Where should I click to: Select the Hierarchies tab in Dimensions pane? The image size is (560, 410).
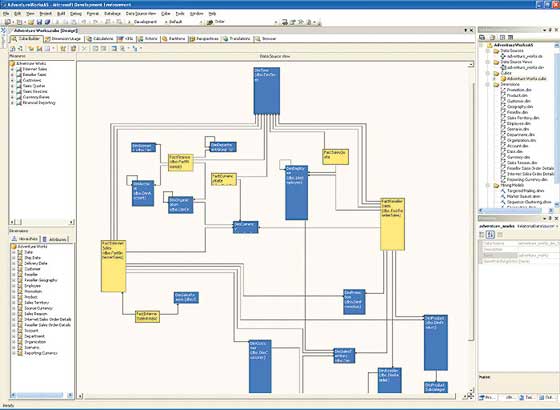tap(25, 239)
